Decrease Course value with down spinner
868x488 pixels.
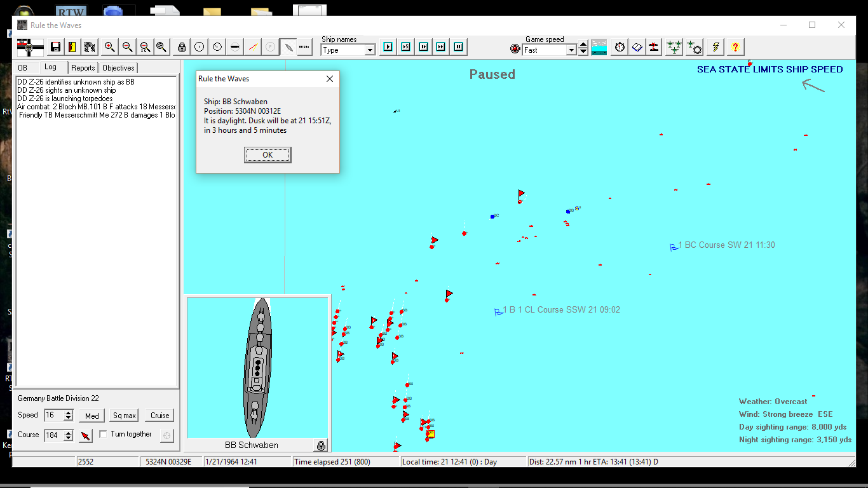69,438
